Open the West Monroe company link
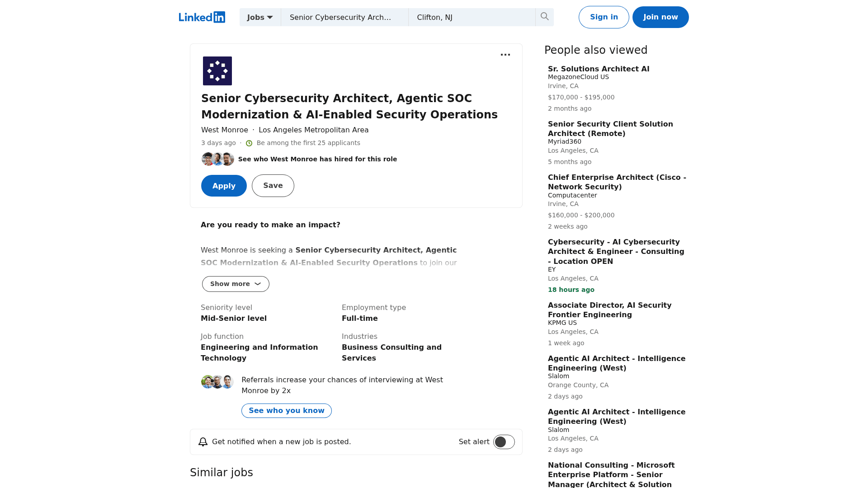 click(x=225, y=130)
